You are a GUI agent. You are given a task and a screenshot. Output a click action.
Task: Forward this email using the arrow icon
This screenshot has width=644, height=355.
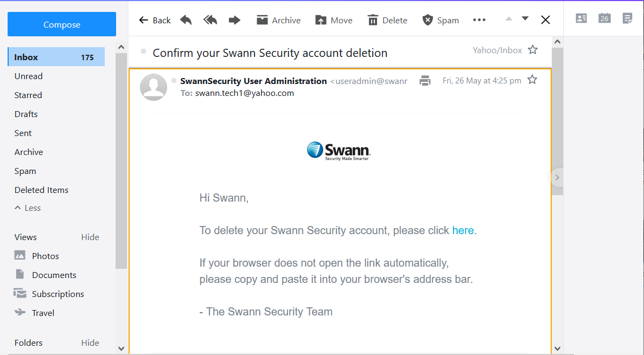coord(234,20)
